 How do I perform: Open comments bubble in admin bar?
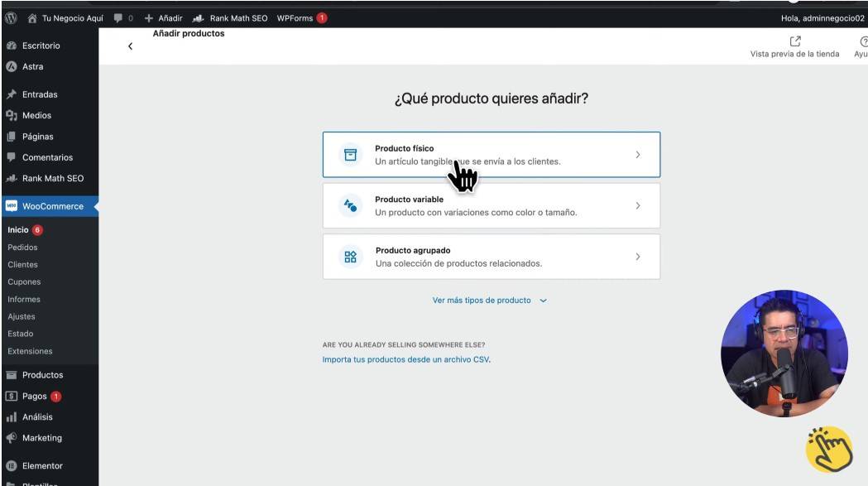click(x=123, y=18)
